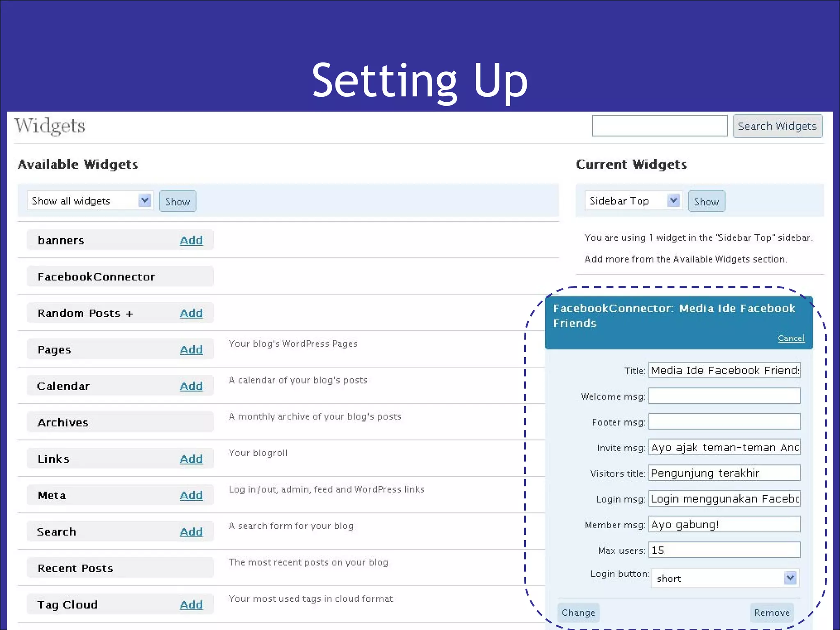The image size is (840, 630).
Task: Remove the FacebookConnector widget
Action: (772, 613)
